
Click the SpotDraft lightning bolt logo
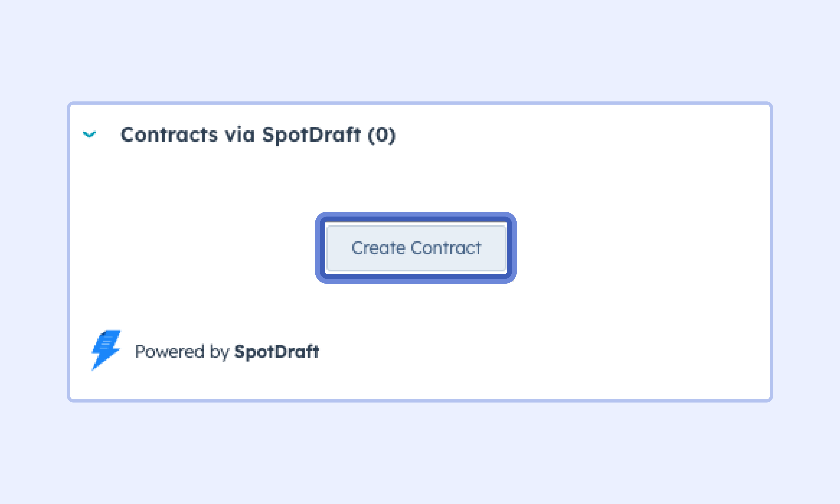click(x=106, y=349)
